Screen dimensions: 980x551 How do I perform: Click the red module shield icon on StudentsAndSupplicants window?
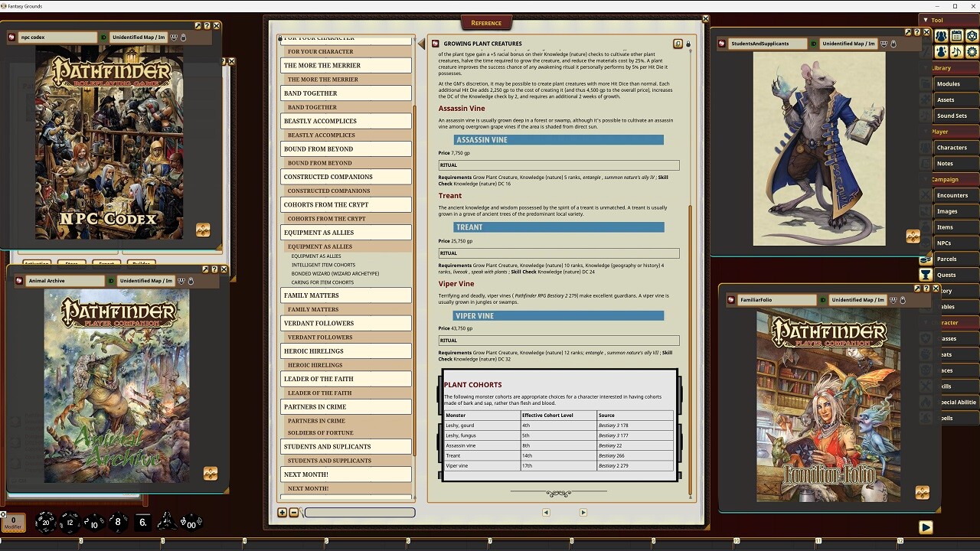pyautogui.click(x=721, y=43)
